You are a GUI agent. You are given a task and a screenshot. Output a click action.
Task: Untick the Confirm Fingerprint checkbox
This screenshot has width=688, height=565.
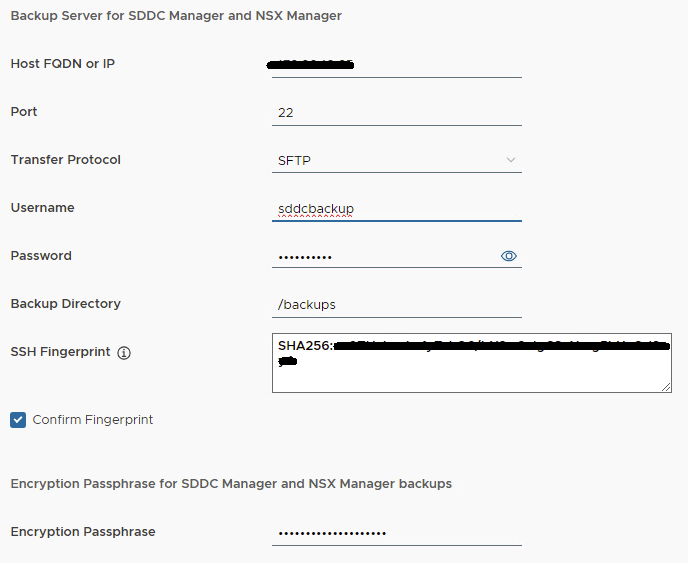tap(18, 420)
